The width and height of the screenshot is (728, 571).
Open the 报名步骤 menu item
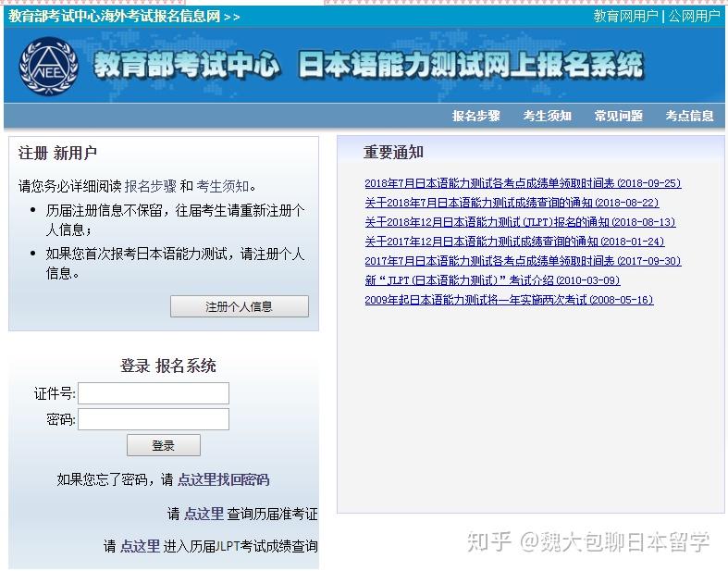475,116
